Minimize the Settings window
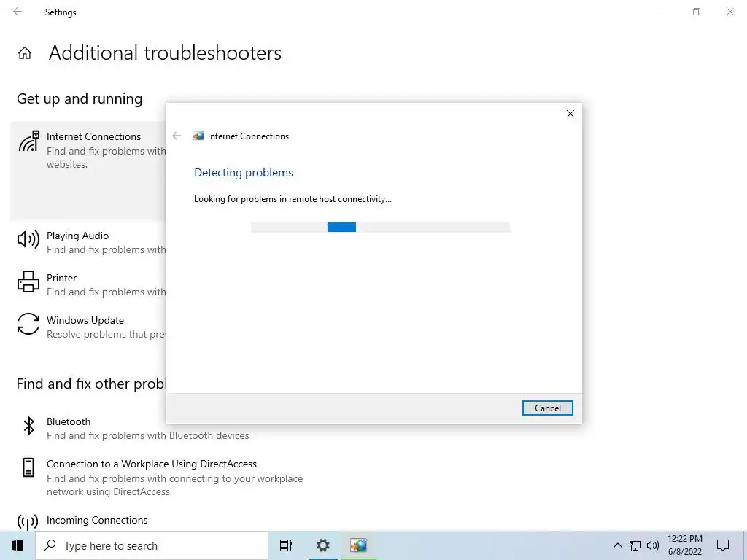The height and width of the screenshot is (560, 747). coord(662,12)
